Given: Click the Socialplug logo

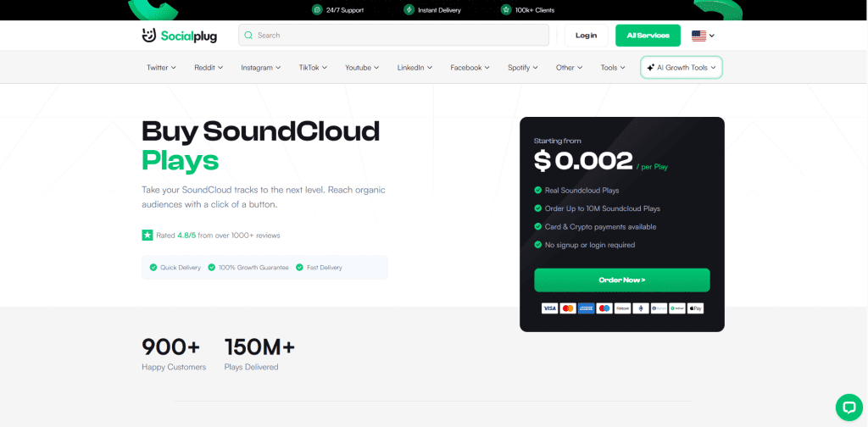Looking at the screenshot, I should [180, 36].
